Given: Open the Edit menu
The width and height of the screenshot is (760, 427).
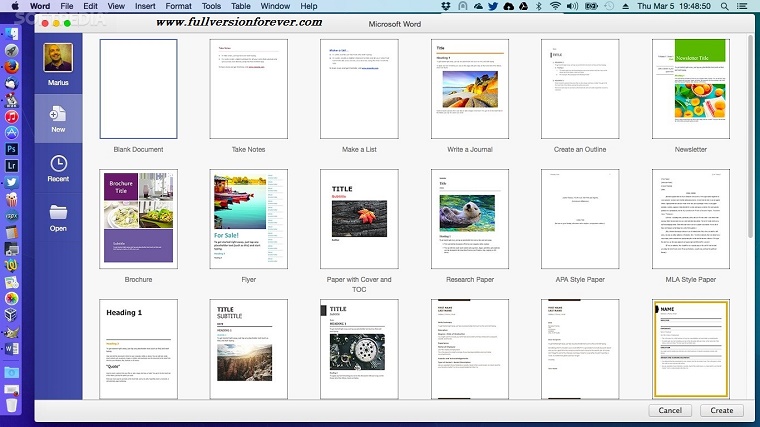Looking at the screenshot, I should pyautogui.click(x=90, y=6).
